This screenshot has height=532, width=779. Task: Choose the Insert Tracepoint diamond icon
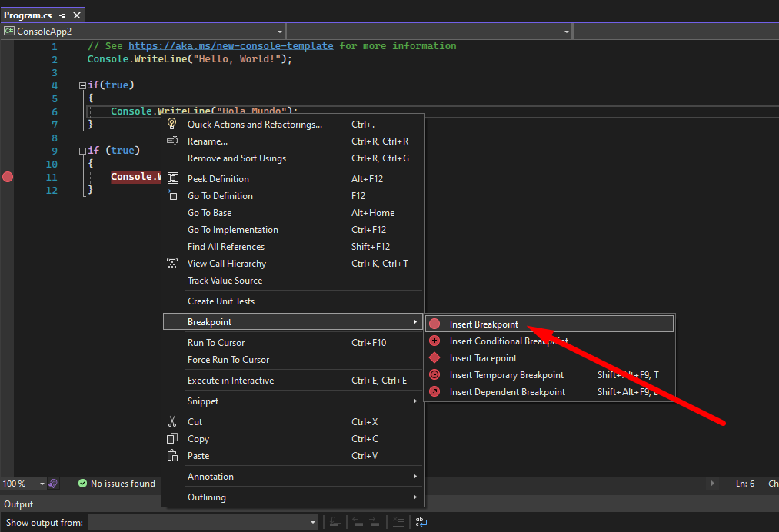click(x=434, y=358)
